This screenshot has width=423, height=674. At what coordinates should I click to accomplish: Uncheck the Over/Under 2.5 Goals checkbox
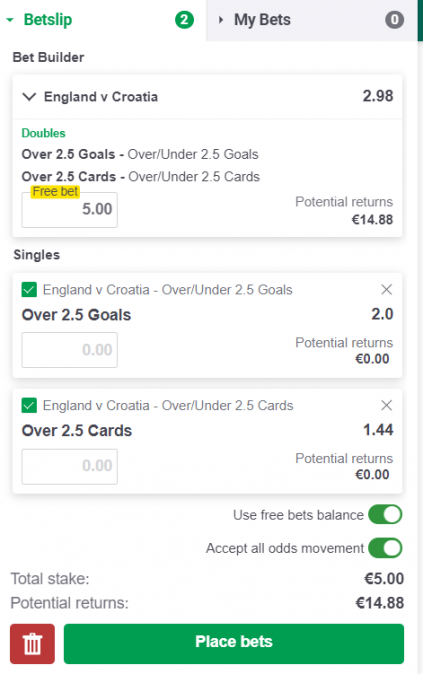tap(29, 290)
